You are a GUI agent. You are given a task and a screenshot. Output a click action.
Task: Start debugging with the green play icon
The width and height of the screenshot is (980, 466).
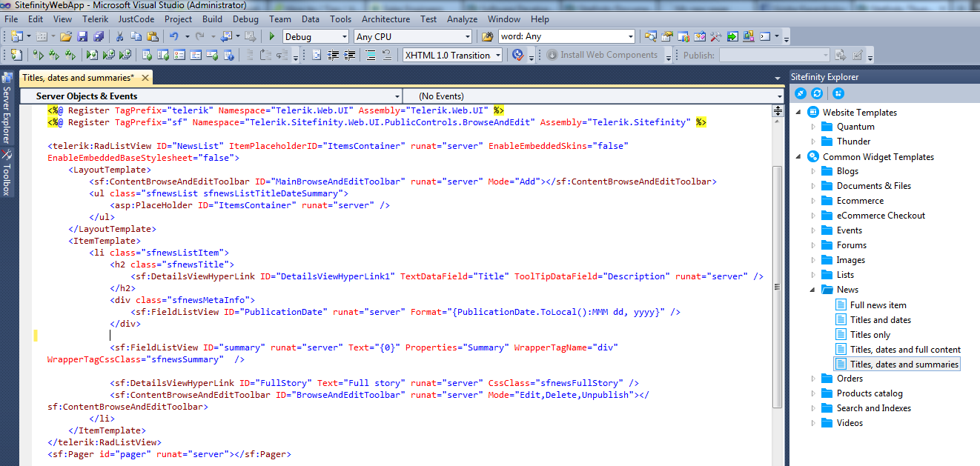[x=272, y=36]
